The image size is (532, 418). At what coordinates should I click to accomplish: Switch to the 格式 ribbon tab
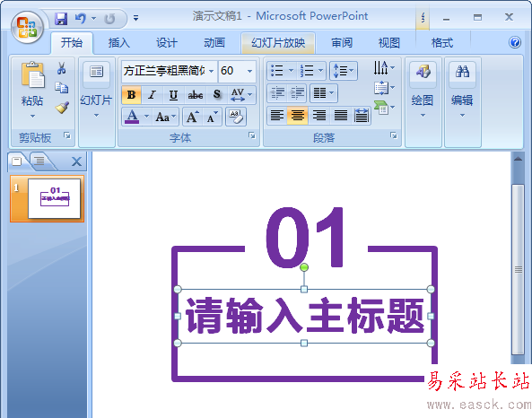point(441,43)
